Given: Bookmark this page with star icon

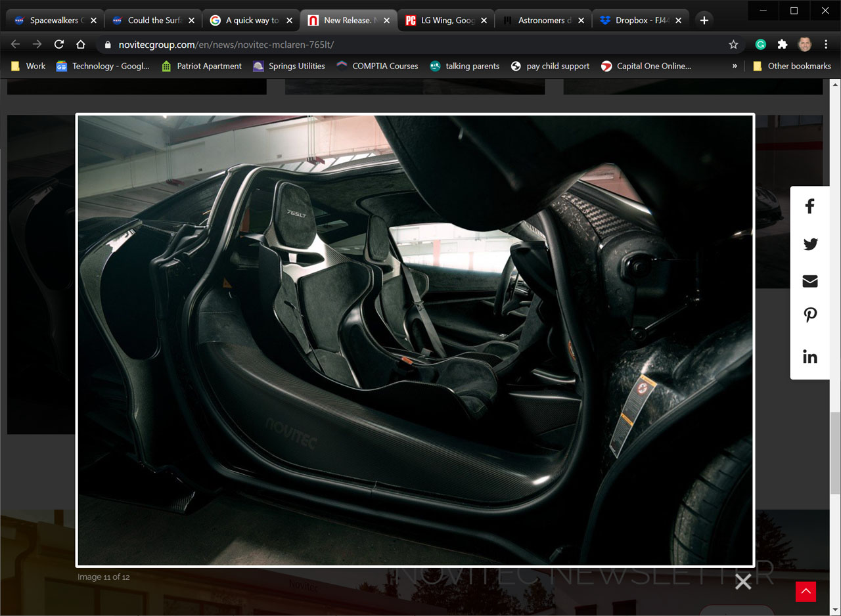Looking at the screenshot, I should 733,44.
